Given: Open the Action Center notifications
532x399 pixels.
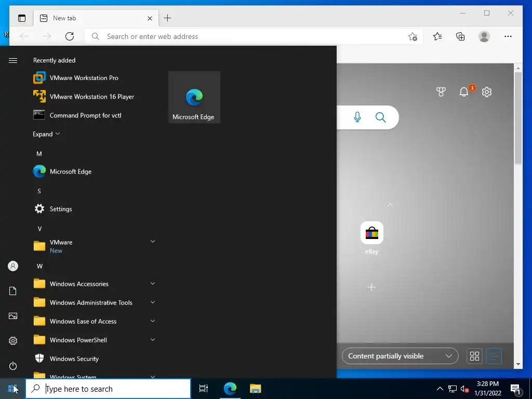Looking at the screenshot, I should [516, 389].
